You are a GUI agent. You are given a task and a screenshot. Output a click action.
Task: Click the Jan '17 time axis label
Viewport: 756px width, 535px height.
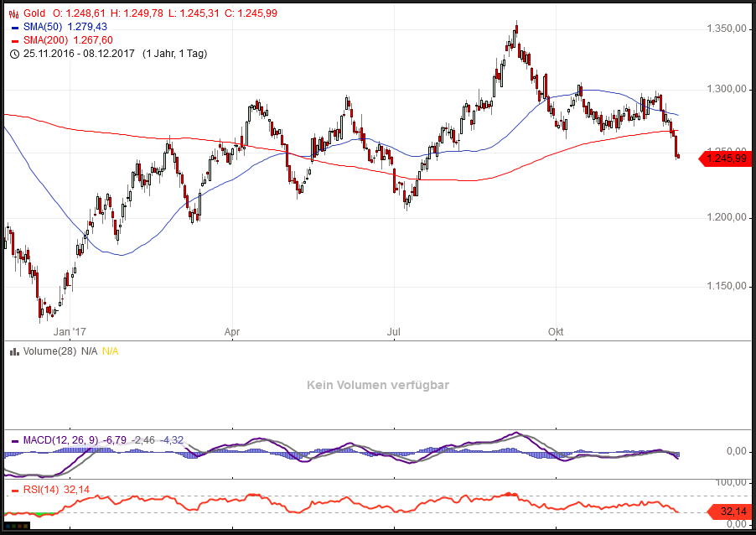70,332
